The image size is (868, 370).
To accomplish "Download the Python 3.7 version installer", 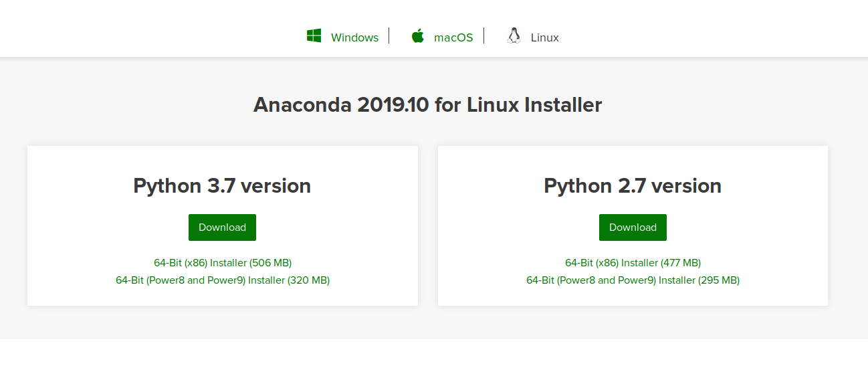I will [x=222, y=227].
